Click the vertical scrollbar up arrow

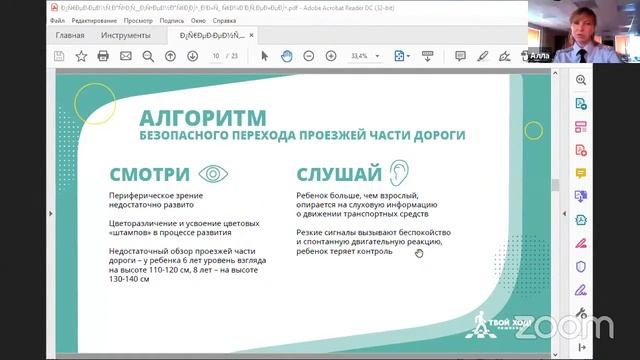(555, 73)
